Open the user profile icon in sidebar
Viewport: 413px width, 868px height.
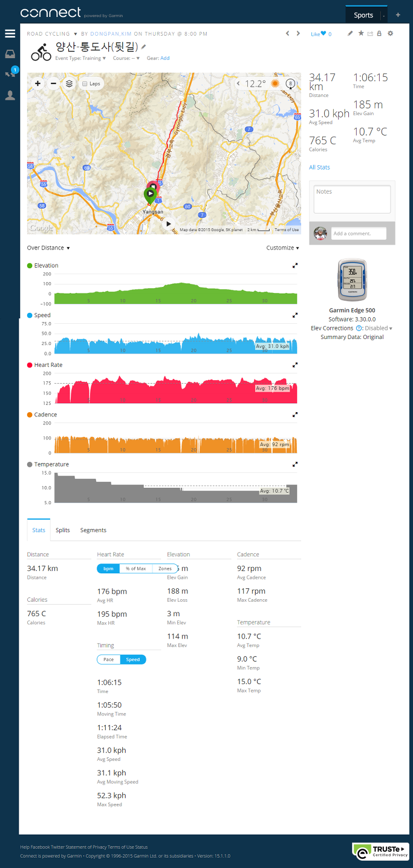(10, 95)
